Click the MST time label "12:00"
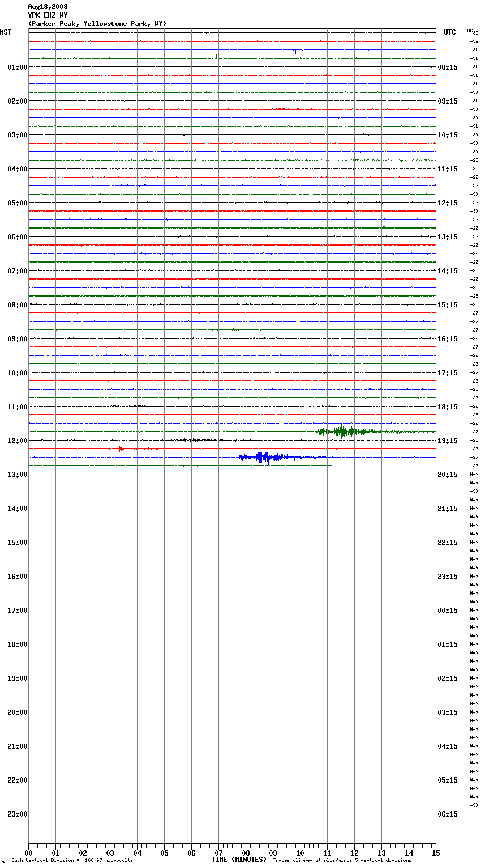481x868 pixels. pyautogui.click(x=18, y=441)
